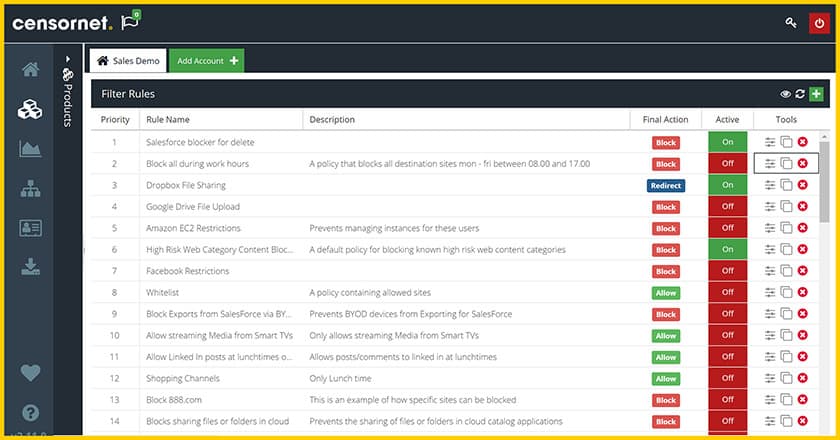Sort by Priority column header
The image size is (840, 440).
point(115,120)
